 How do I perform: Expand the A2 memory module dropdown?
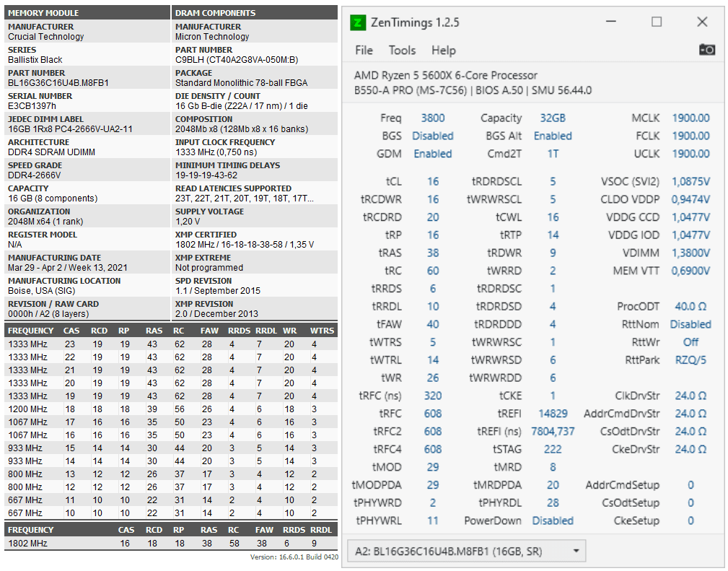tap(467, 551)
